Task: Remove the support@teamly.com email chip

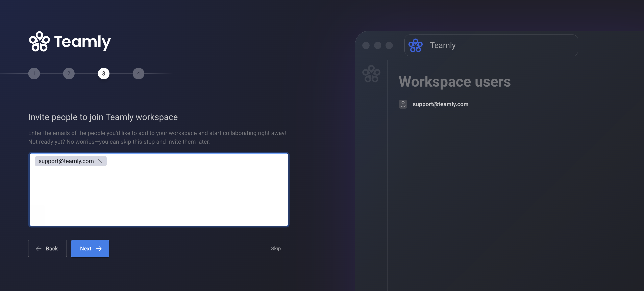Action: pyautogui.click(x=100, y=161)
